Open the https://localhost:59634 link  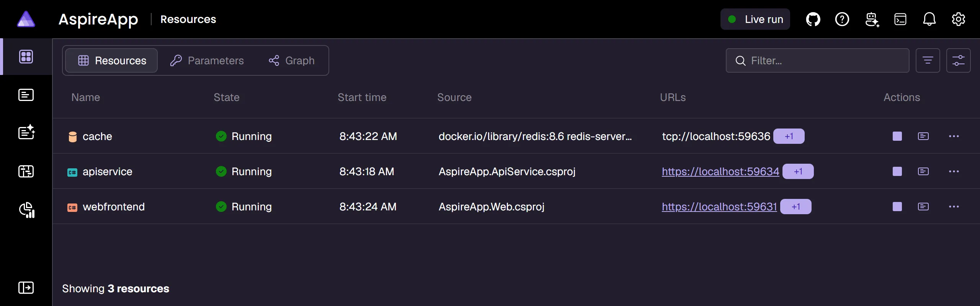[x=720, y=171]
